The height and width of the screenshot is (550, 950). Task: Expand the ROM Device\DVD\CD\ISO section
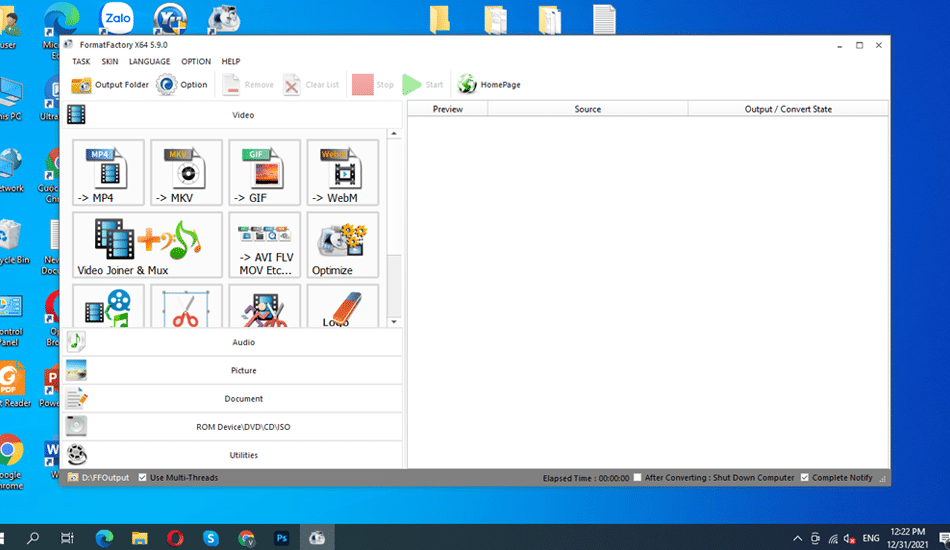point(242,427)
